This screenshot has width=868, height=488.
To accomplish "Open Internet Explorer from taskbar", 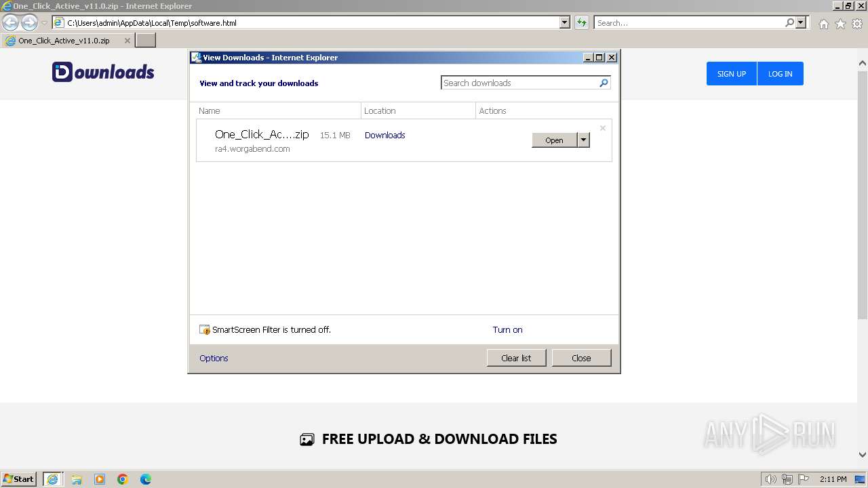I will coord(53,479).
